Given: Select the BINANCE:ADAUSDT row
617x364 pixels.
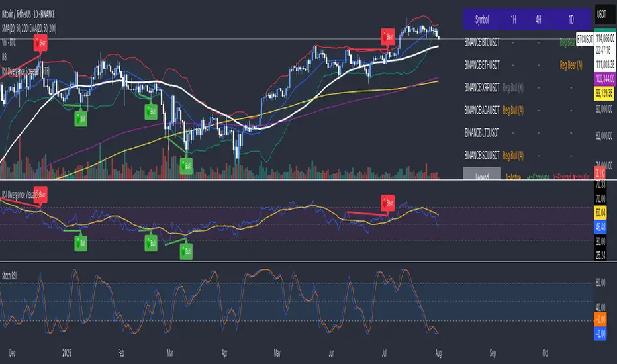Looking at the screenshot, I should pos(527,110).
